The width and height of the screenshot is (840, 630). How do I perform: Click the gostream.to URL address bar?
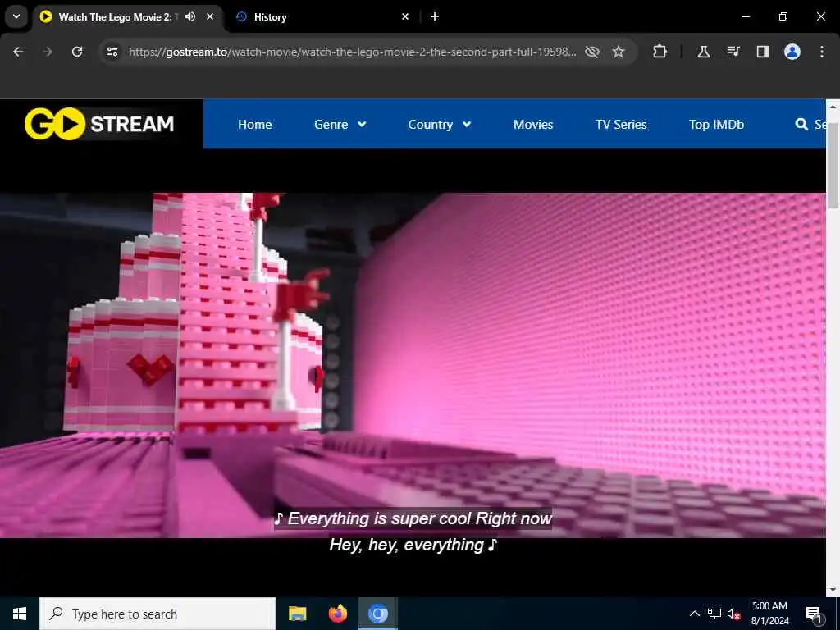click(352, 52)
